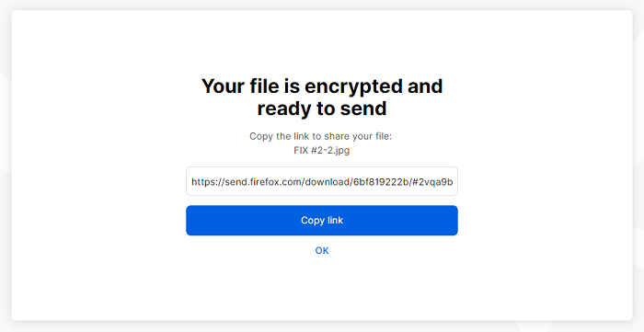Dismiss the dialog with the OK link

click(x=322, y=251)
